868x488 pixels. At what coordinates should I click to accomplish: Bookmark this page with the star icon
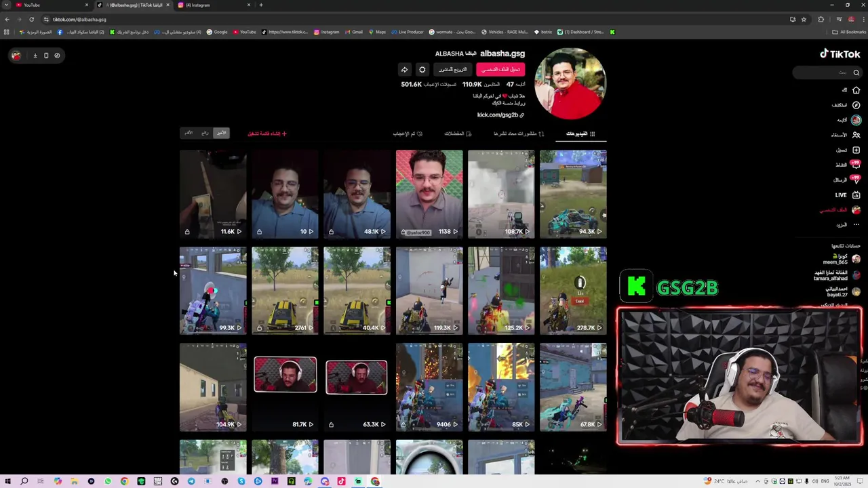coord(804,19)
